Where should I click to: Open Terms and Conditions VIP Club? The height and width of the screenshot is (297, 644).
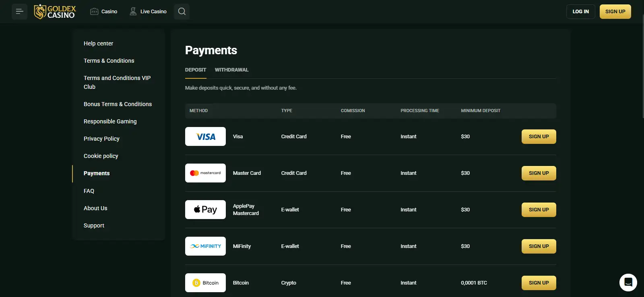117,82
